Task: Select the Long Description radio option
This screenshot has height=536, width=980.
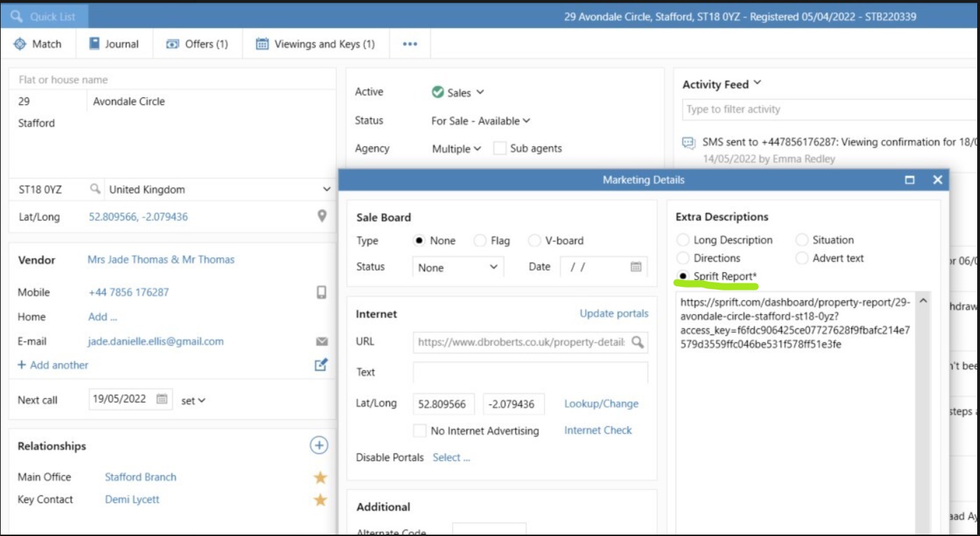Action: 682,240
